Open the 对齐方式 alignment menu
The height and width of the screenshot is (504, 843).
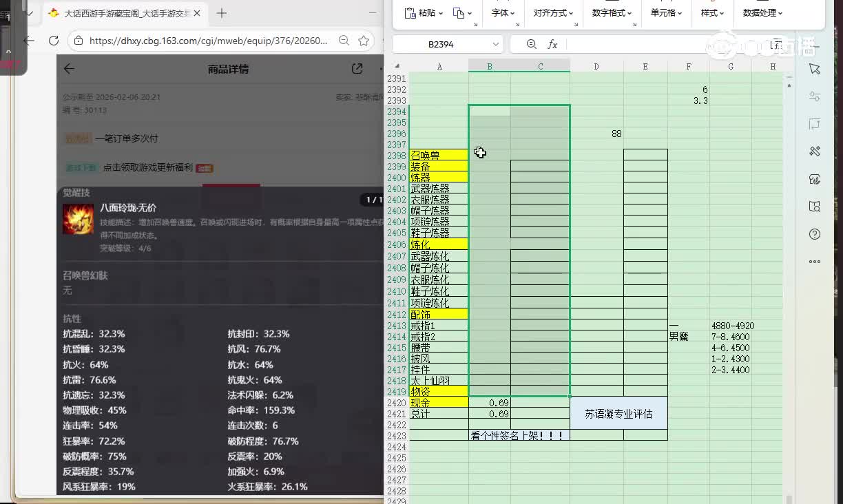point(553,13)
